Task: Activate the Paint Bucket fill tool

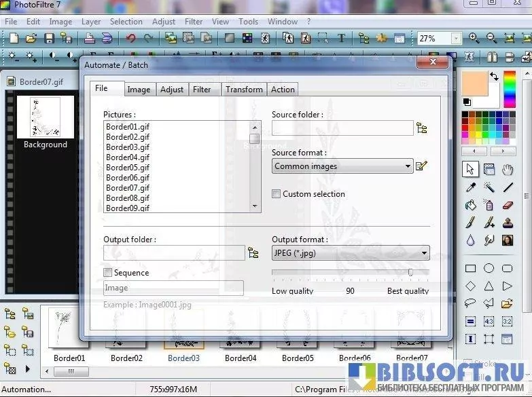Action: point(470,205)
